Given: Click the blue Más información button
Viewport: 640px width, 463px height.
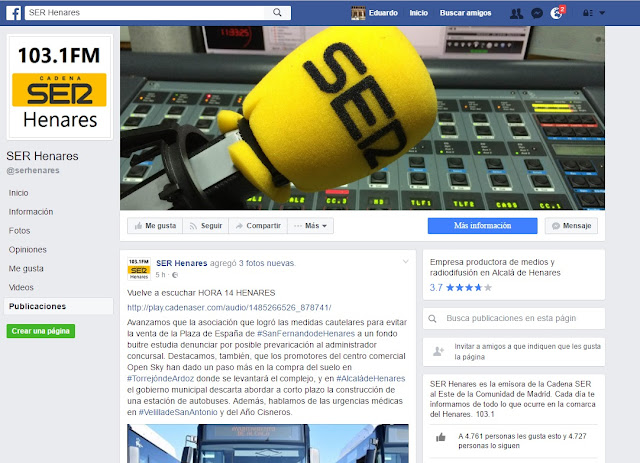Looking at the screenshot, I should tap(482, 226).
